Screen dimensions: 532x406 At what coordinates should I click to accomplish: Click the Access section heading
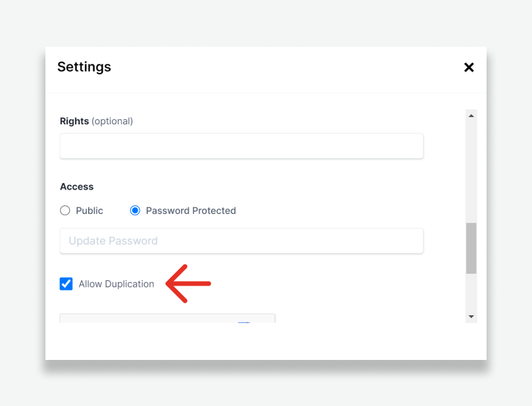pos(77,187)
